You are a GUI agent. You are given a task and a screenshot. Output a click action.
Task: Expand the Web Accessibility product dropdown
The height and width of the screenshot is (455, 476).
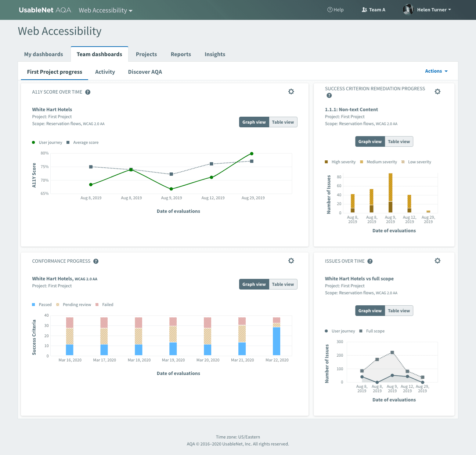(x=105, y=10)
